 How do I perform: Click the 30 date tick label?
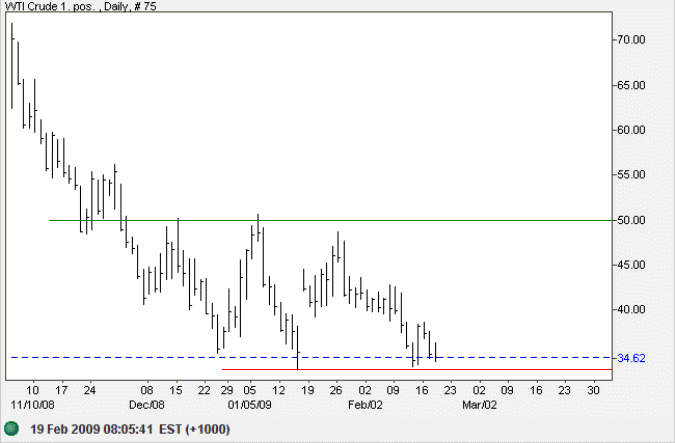pyautogui.click(x=593, y=390)
